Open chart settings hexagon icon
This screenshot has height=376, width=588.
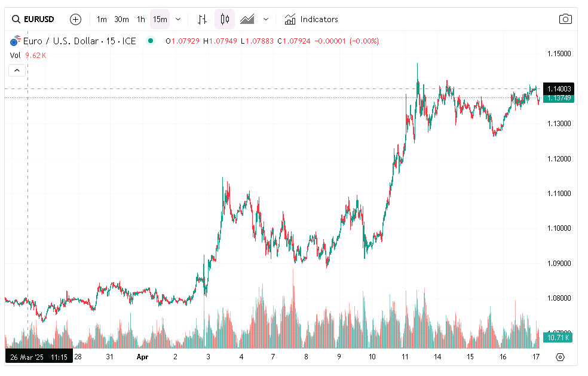coord(560,357)
